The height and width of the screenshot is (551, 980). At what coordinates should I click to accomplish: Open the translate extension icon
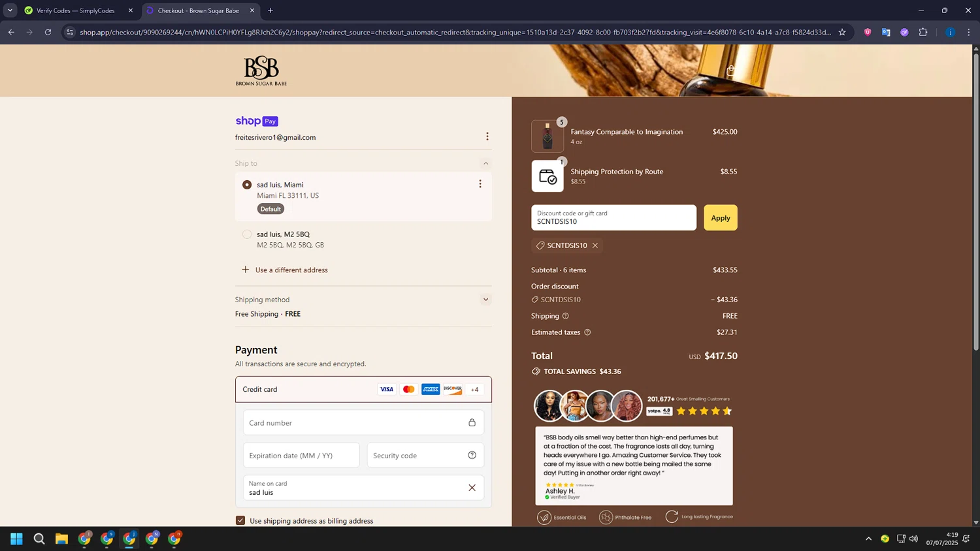(886, 32)
